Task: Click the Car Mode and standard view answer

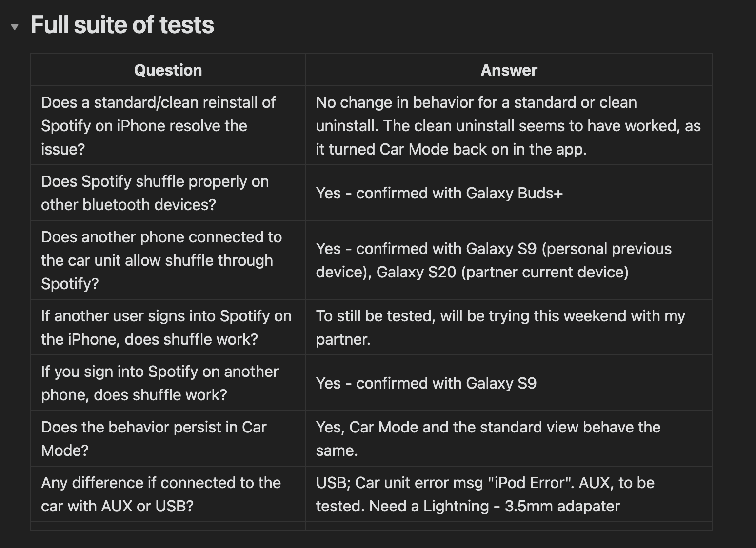Action: 509,439
